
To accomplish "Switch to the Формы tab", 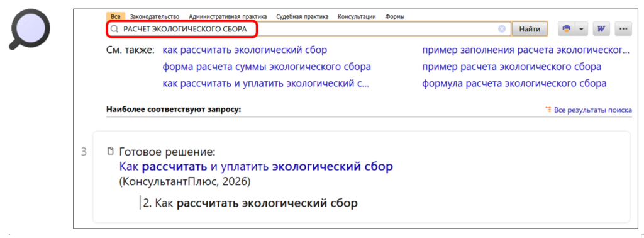I will 395,17.
